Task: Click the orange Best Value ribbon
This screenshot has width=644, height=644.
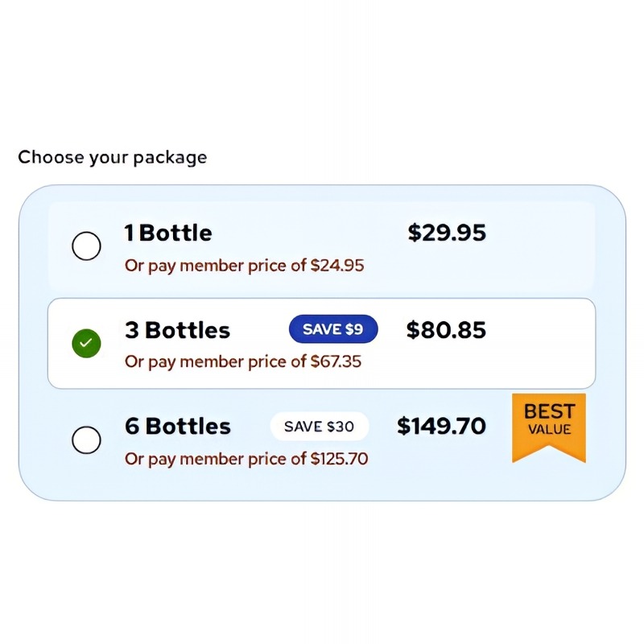Action: 549,425
